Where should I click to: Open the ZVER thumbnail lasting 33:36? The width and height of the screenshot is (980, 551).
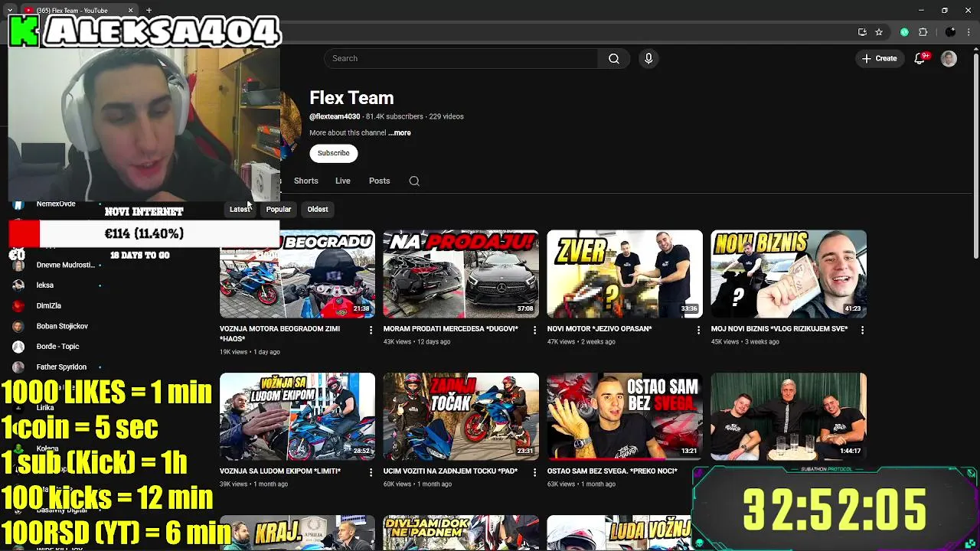[x=625, y=274]
